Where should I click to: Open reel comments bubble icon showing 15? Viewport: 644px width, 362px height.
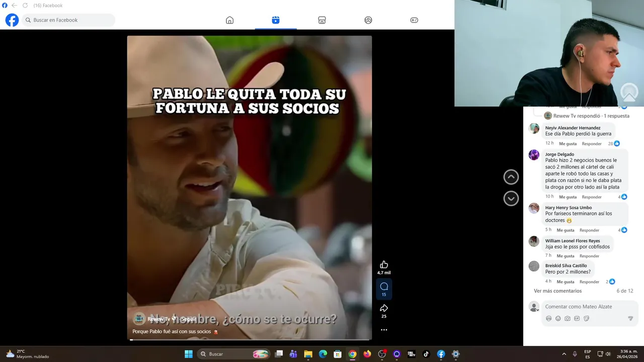coord(384,287)
